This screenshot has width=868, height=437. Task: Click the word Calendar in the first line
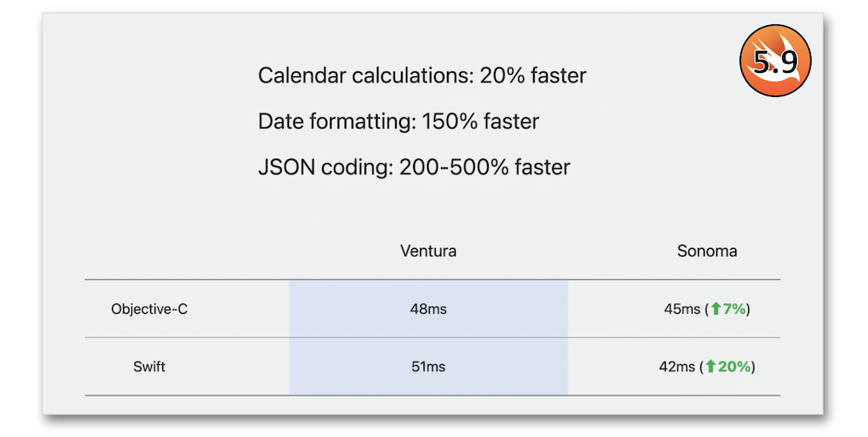point(302,75)
